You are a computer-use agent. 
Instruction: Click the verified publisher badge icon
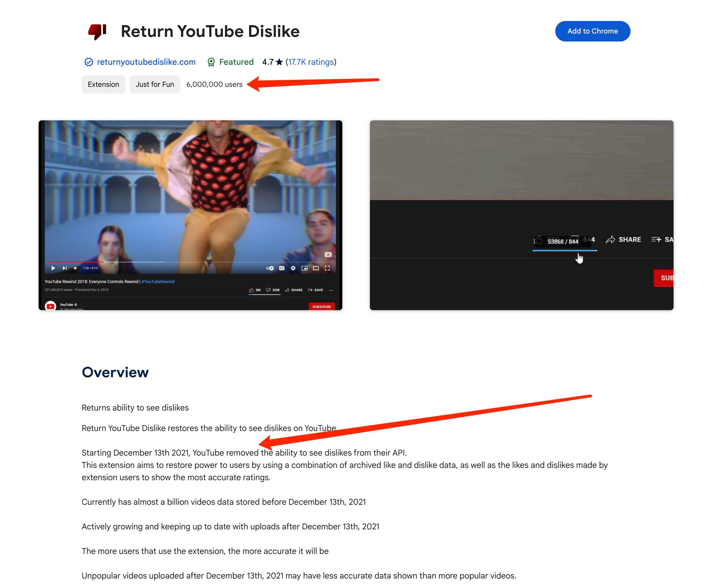tap(89, 62)
